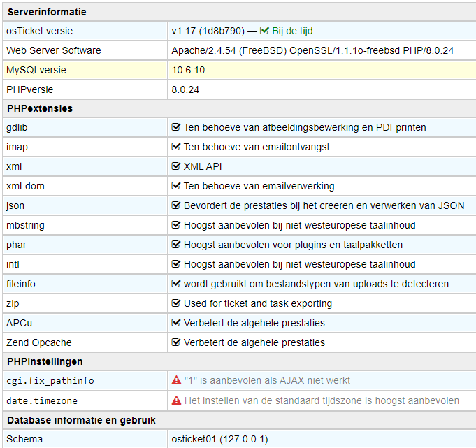The width and height of the screenshot is (476, 448).
Task: Select the 'xml-dom' extension name
Action: point(25,186)
